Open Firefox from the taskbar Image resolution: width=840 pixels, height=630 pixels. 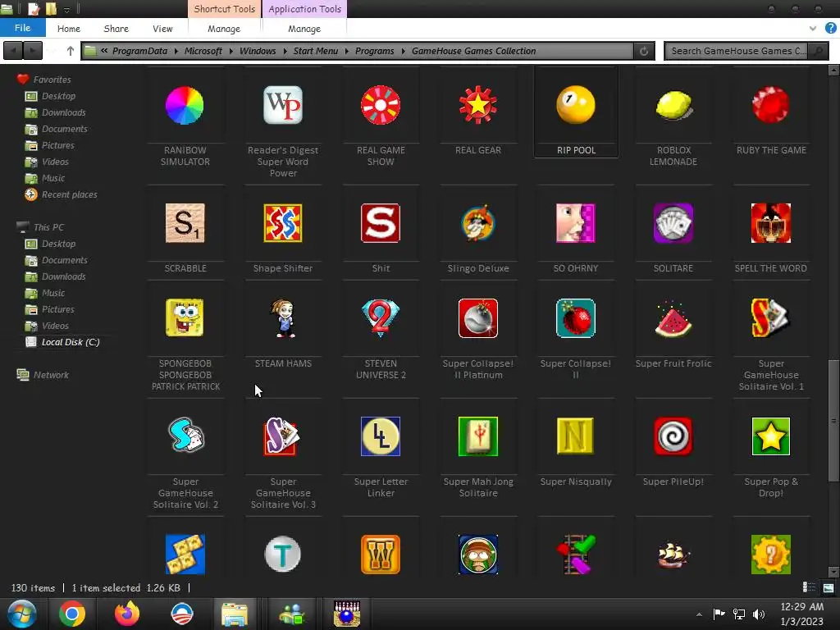[127, 614]
